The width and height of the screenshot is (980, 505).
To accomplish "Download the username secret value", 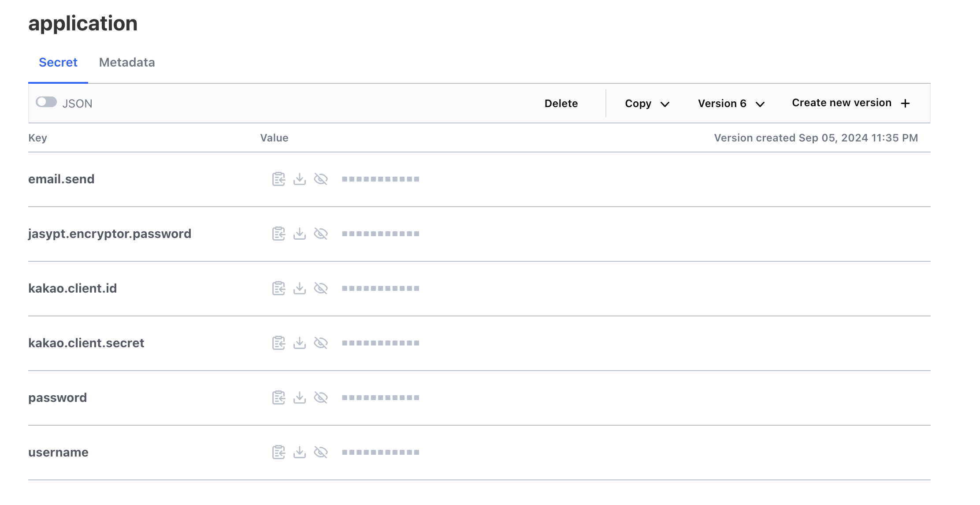I will 300,452.
